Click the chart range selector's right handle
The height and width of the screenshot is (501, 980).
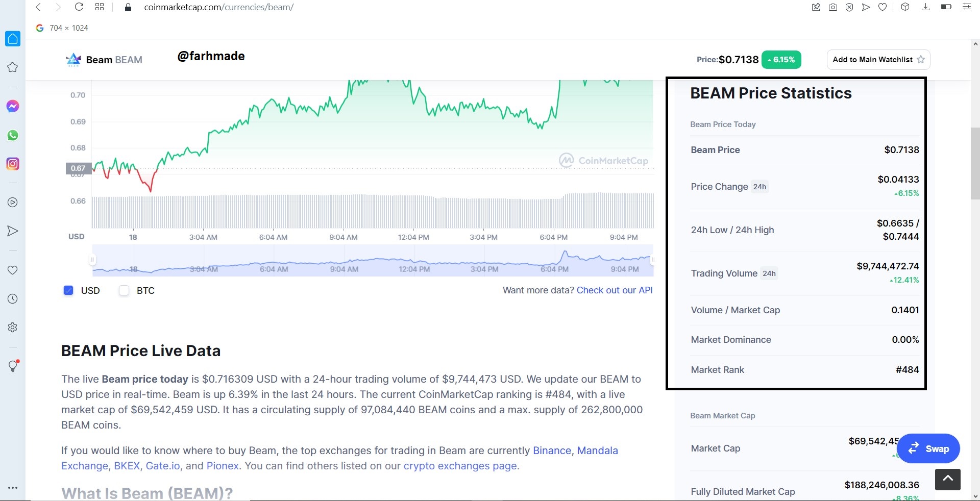[653, 260]
